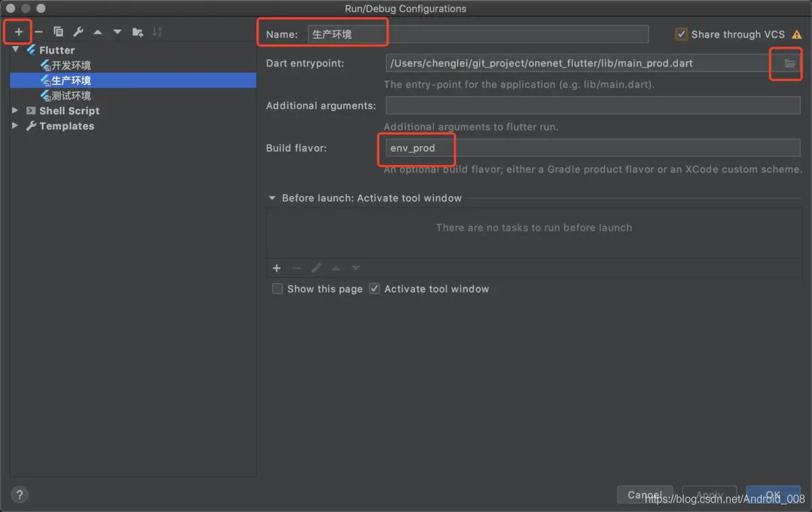Screen dimensions: 812x512
Task: Collapse the Before launch section
Action: point(273,198)
